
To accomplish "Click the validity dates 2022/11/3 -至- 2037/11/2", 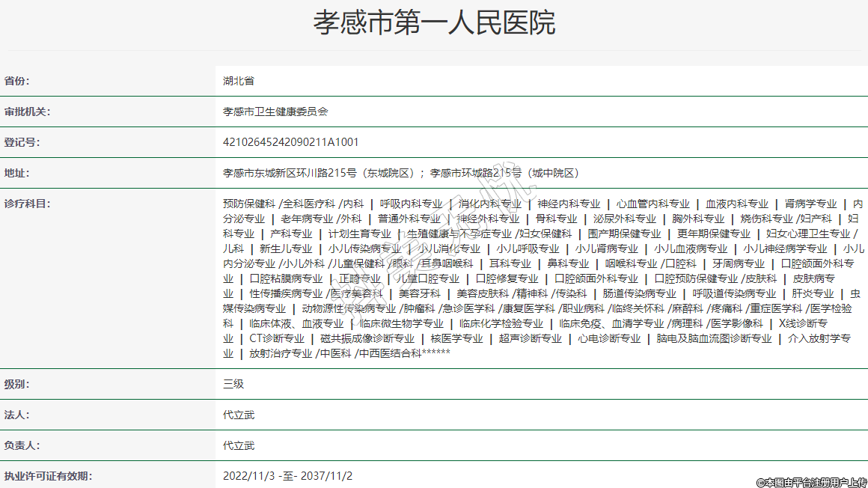I will (287, 476).
